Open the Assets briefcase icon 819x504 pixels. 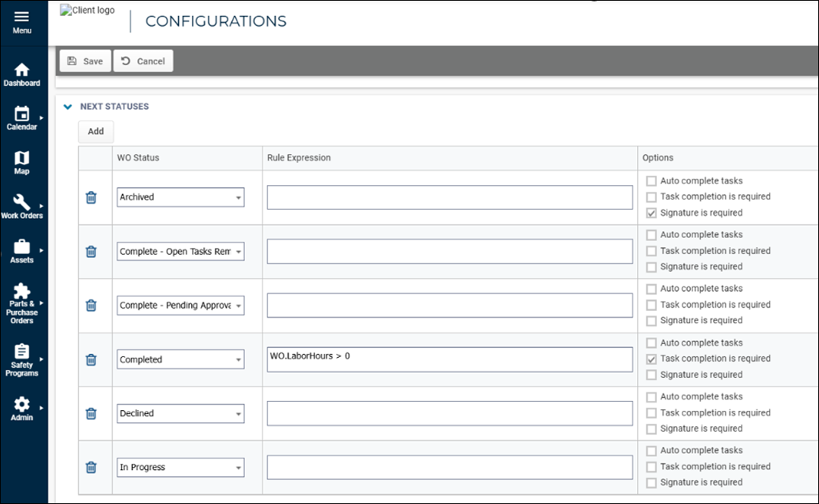tap(22, 247)
